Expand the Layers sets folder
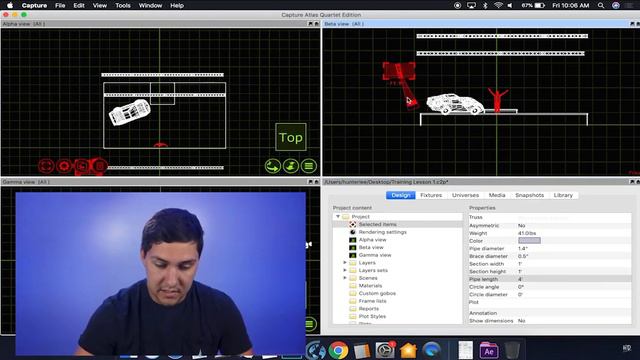 345,270
